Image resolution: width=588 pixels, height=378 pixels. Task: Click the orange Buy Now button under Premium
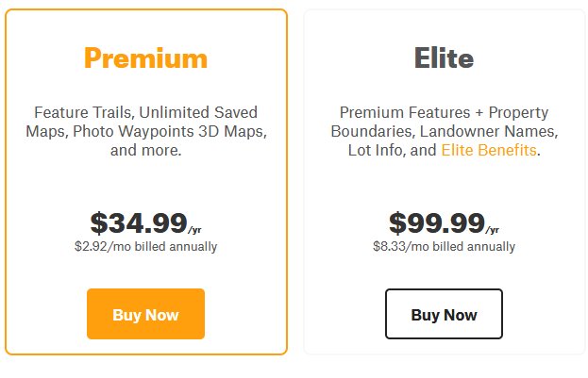(145, 314)
